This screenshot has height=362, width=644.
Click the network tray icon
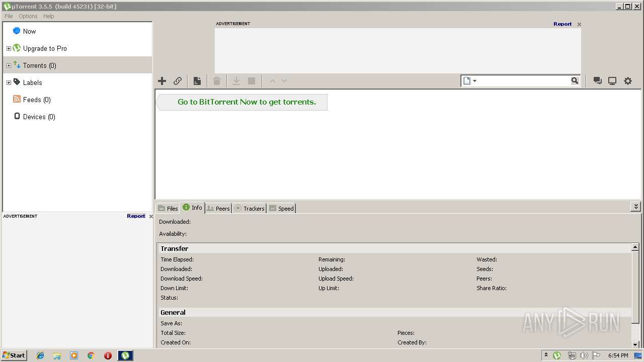coord(572,355)
